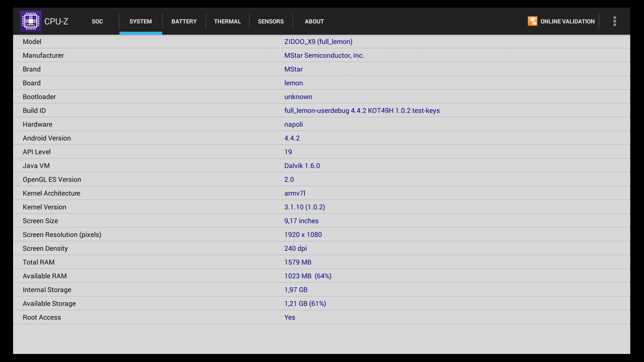This screenshot has height=362, width=644.
Task: Click the Kernel Architecture label
Action: pos(52,193)
